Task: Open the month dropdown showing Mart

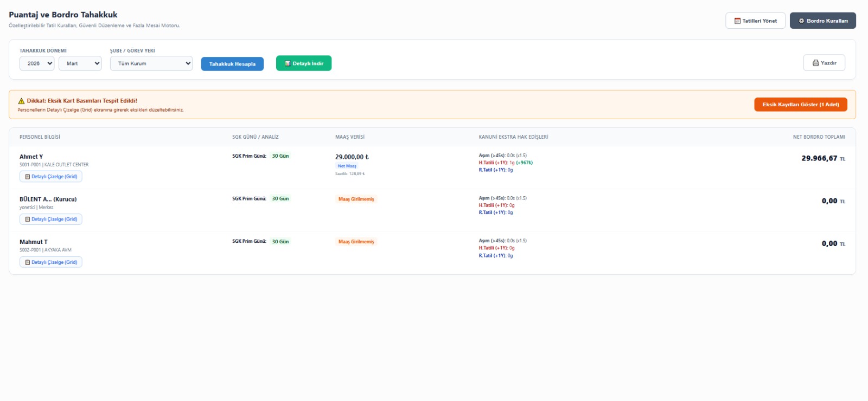Action: [x=80, y=63]
